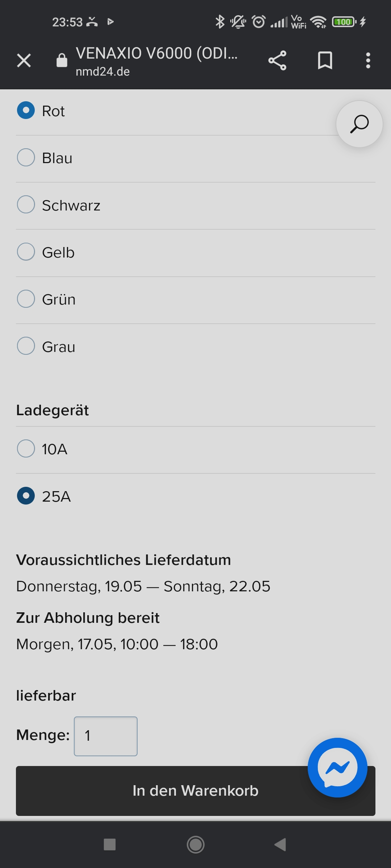The image size is (391, 868).
Task: Tap the share icon in toolbar
Action: coord(277,60)
